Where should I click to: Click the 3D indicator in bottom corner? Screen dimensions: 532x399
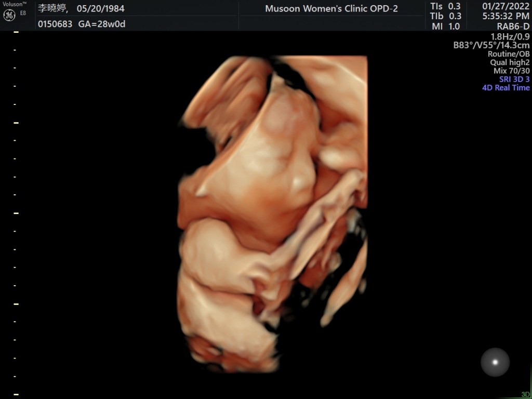(525, 394)
